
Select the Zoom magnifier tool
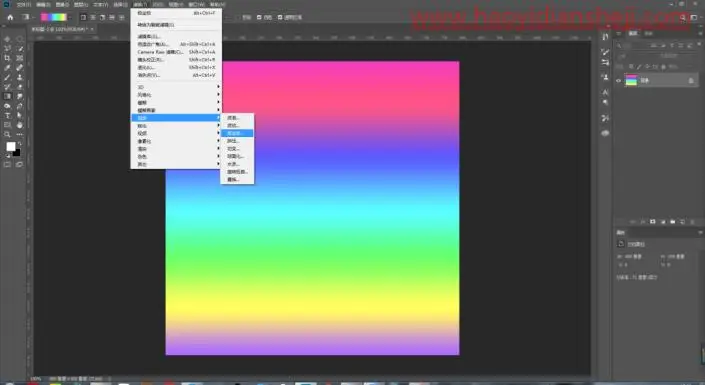tap(7, 134)
